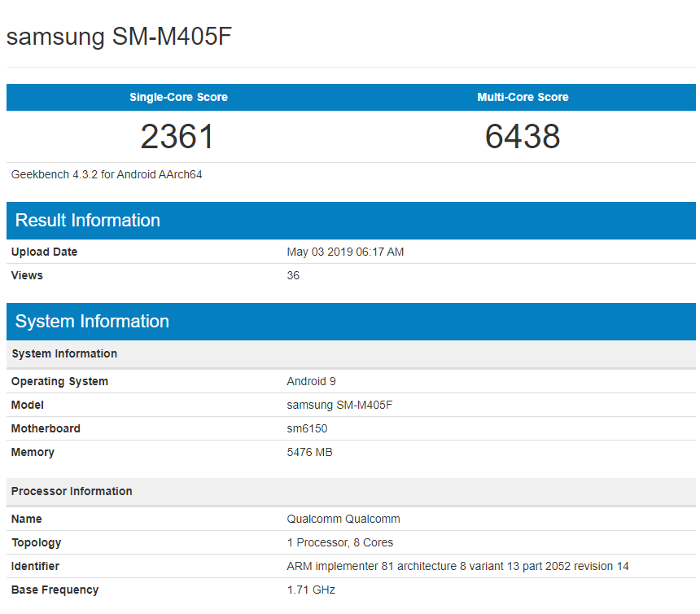Screen dimensions: 700x614
Task: Click the processor name Qualcomm Qualcomm
Action: point(343,519)
